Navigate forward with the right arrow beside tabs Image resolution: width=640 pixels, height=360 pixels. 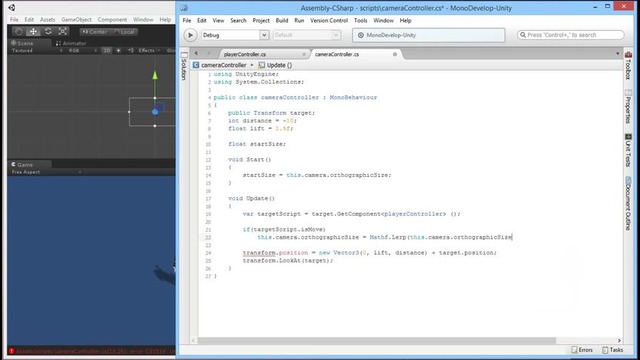point(209,53)
